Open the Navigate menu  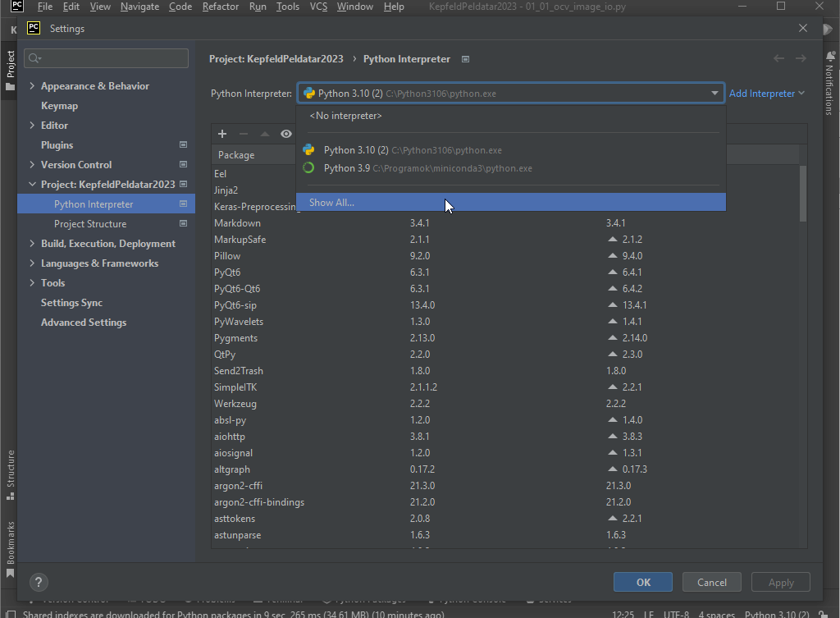click(139, 7)
